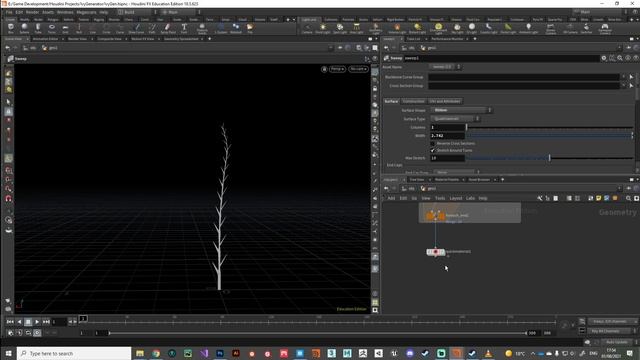Select the Camera shelf tool
Viewport: 640px width, 360px height.
[307, 28]
